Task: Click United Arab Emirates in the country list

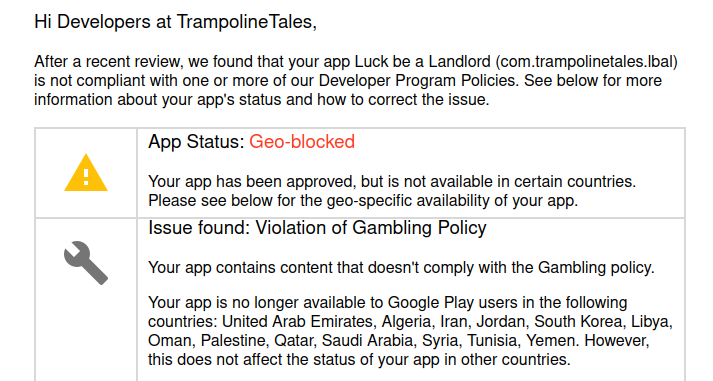Action: (x=299, y=321)
